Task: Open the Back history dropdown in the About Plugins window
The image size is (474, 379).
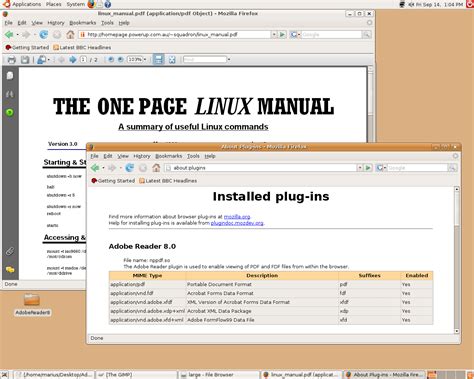Action: pos(103,168)
